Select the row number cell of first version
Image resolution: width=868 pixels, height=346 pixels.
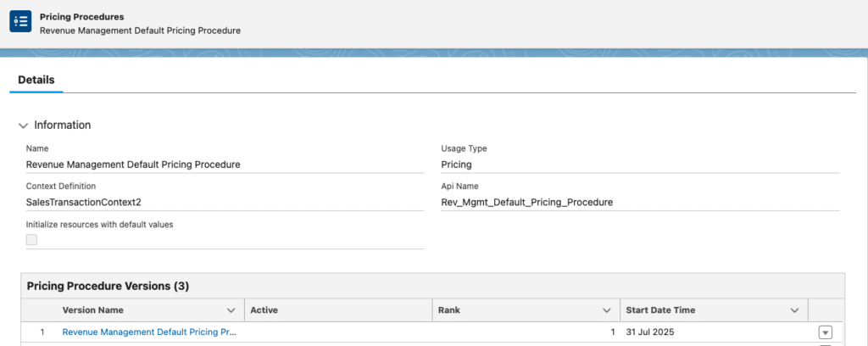pos(42,332)
